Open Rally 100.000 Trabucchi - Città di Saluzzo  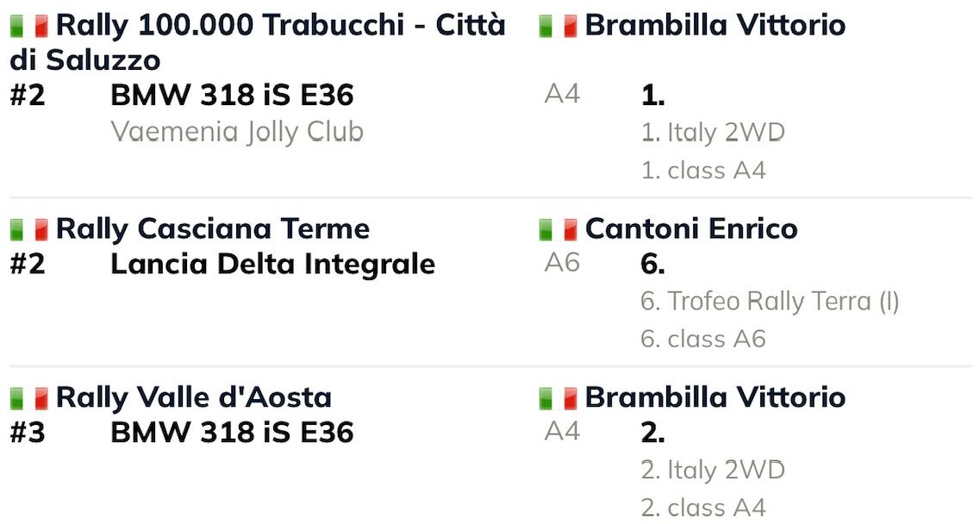point(258,42)
